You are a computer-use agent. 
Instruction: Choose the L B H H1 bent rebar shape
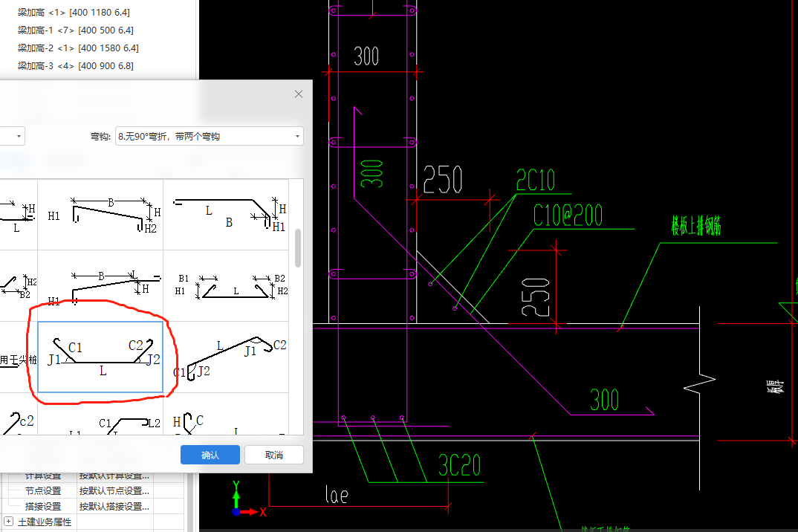(x=226, y=214)
